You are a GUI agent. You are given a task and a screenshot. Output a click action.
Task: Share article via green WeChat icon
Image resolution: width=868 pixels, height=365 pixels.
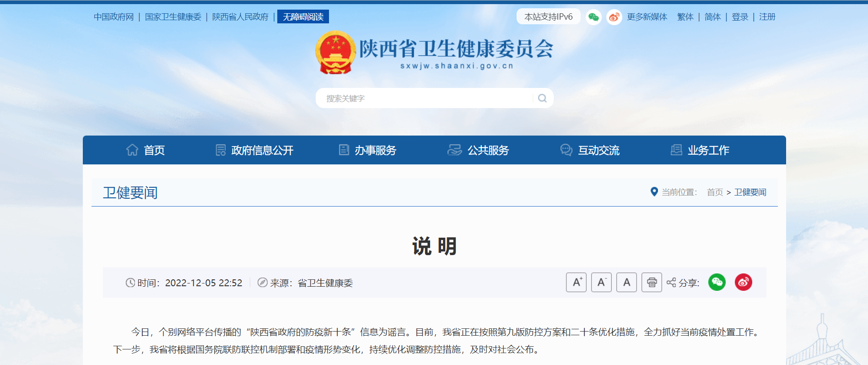pyautogui.click(x=717, y=282)
